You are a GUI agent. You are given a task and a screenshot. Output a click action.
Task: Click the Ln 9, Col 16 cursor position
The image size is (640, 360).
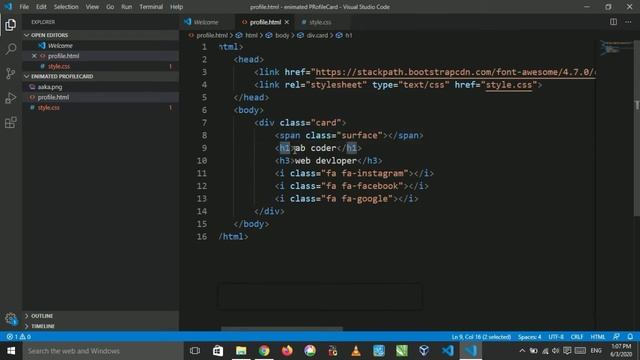(x=481, y=337)
